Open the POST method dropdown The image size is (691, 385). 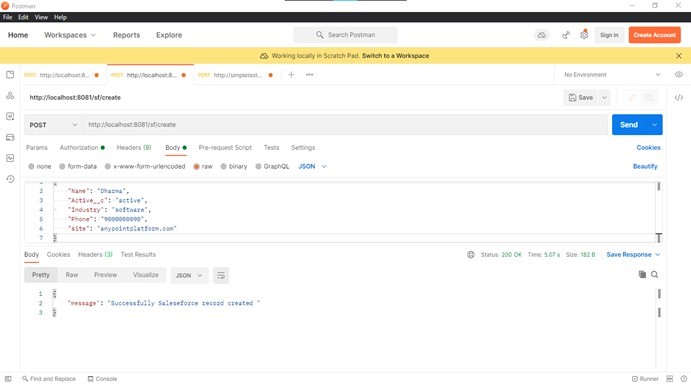click(x=53, y=125)
